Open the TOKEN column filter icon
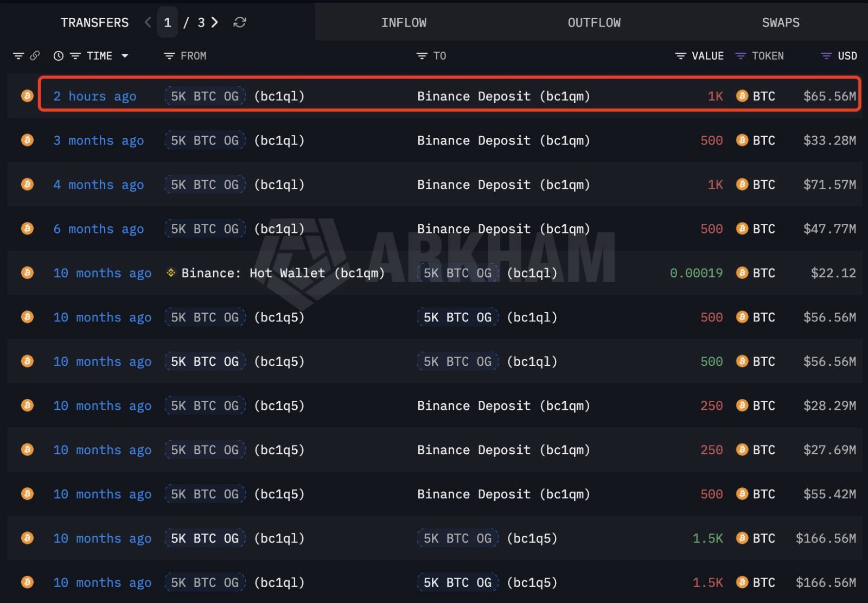Screen dimensions: 868x603 (741, 56)
